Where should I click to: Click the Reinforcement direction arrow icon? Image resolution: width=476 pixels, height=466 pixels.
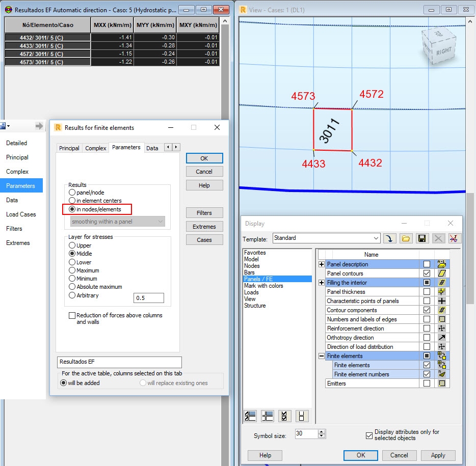pos(441,328)
